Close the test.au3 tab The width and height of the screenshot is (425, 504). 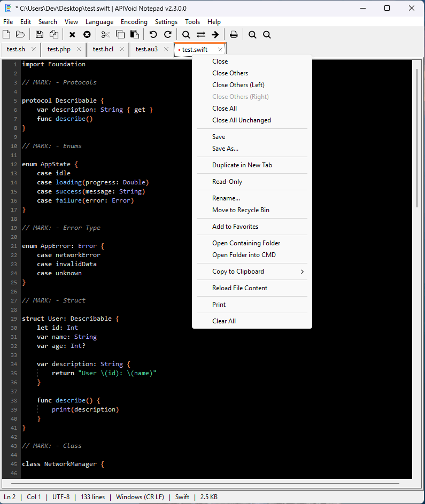166,49
